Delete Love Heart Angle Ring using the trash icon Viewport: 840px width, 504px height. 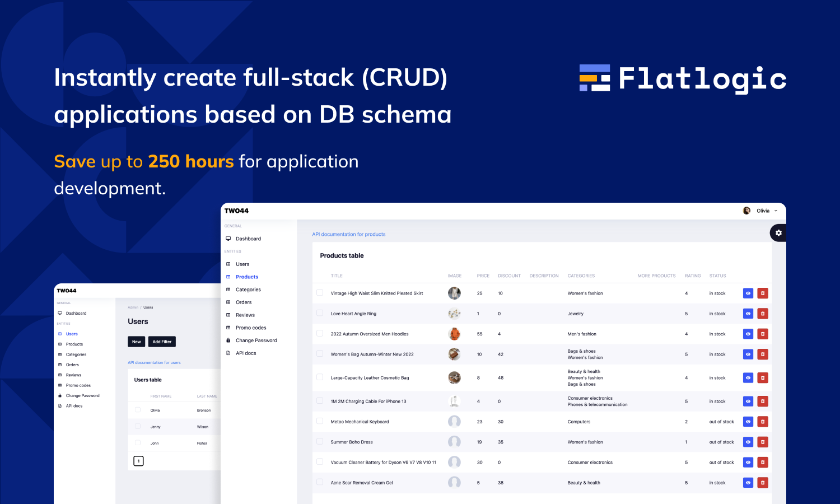pos(763,313)
